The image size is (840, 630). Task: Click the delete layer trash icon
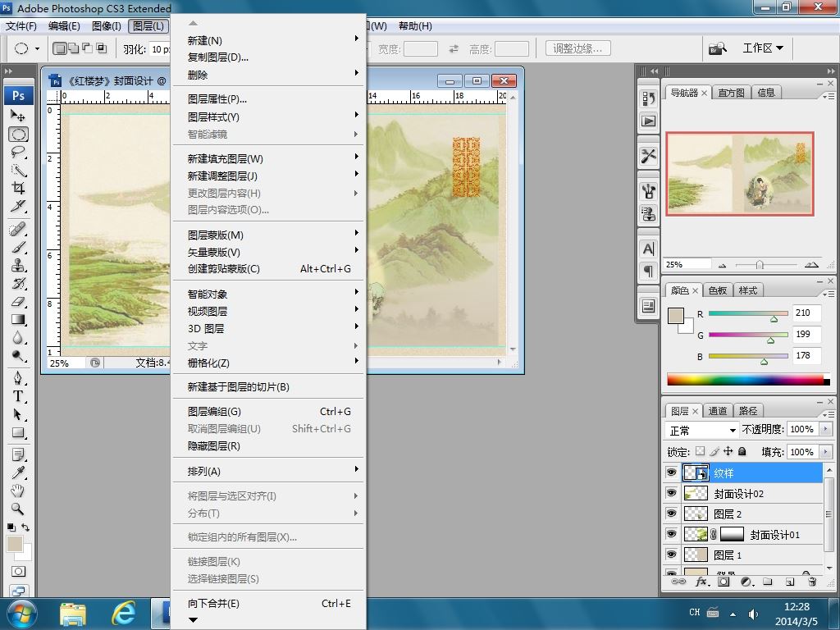(x=812, y=582)
